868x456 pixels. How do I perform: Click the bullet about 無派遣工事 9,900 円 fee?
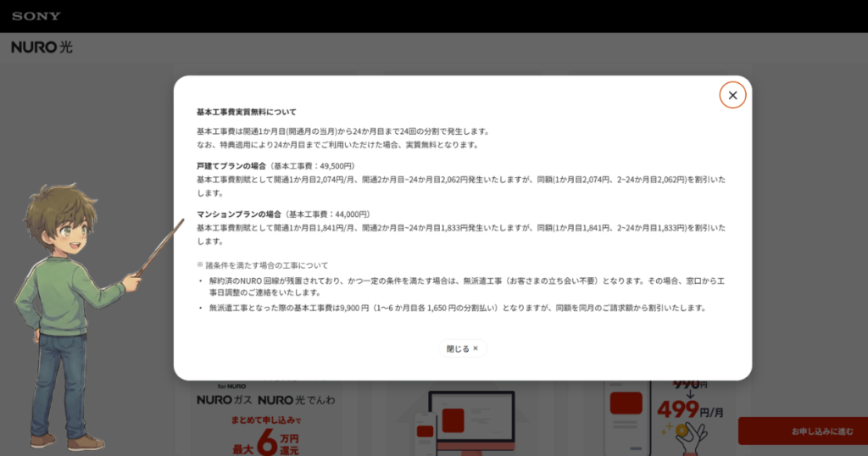tap(457, 308)
